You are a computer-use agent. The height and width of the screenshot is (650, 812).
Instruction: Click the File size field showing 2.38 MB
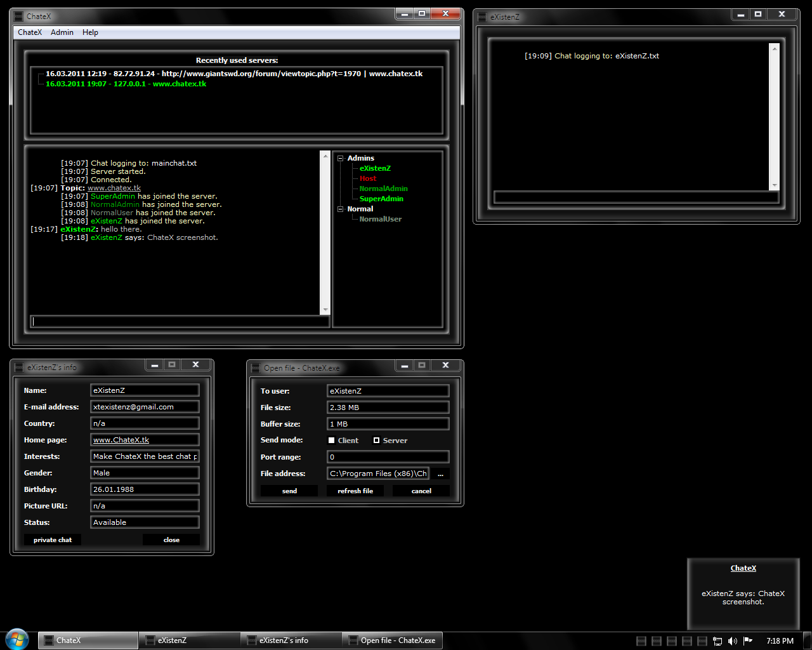388,408
